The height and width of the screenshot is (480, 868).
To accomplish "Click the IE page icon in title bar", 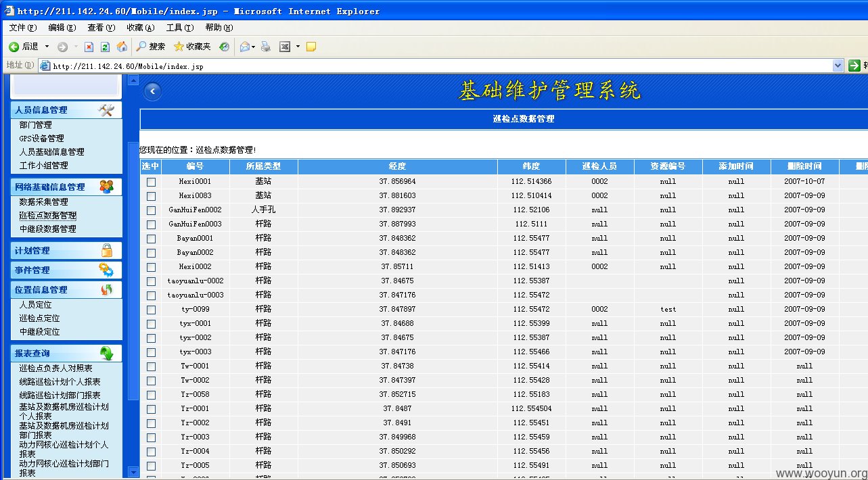I will click(9, 10).
